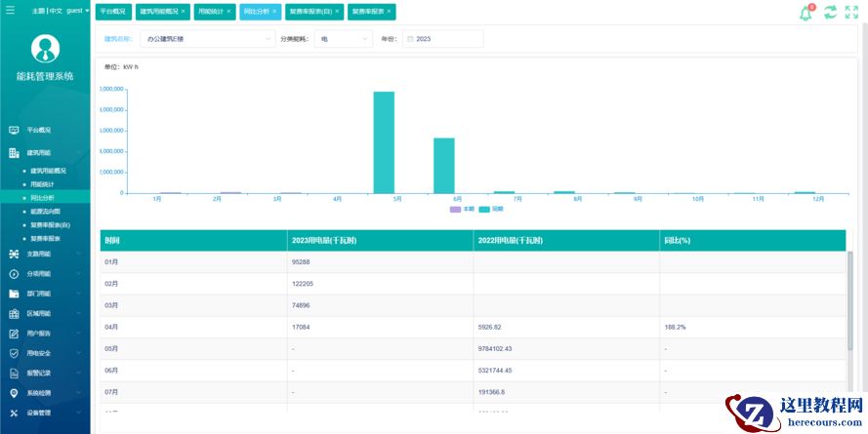Open 能源流向图 in the sidebar
This screenshot has height=434, width=868.
coord(45,211)
